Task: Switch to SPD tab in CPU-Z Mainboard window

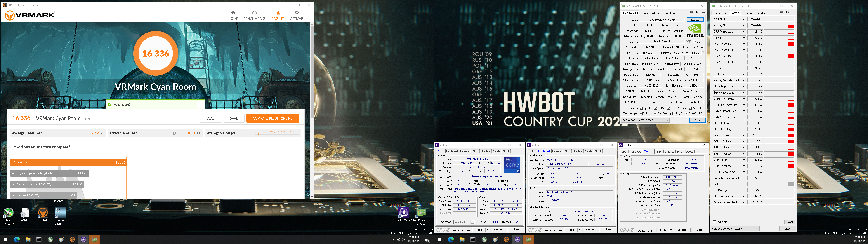Action: click(567, 151)
